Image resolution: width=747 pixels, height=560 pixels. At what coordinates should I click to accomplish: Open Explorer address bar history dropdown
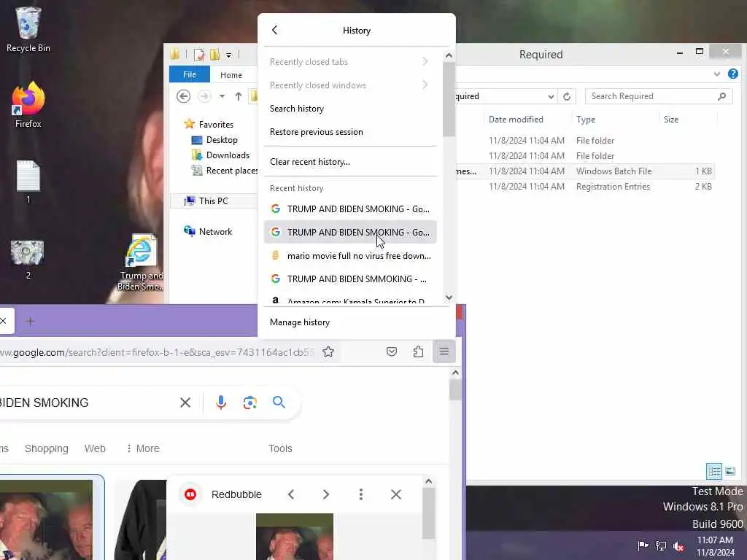tap(551, 96)
